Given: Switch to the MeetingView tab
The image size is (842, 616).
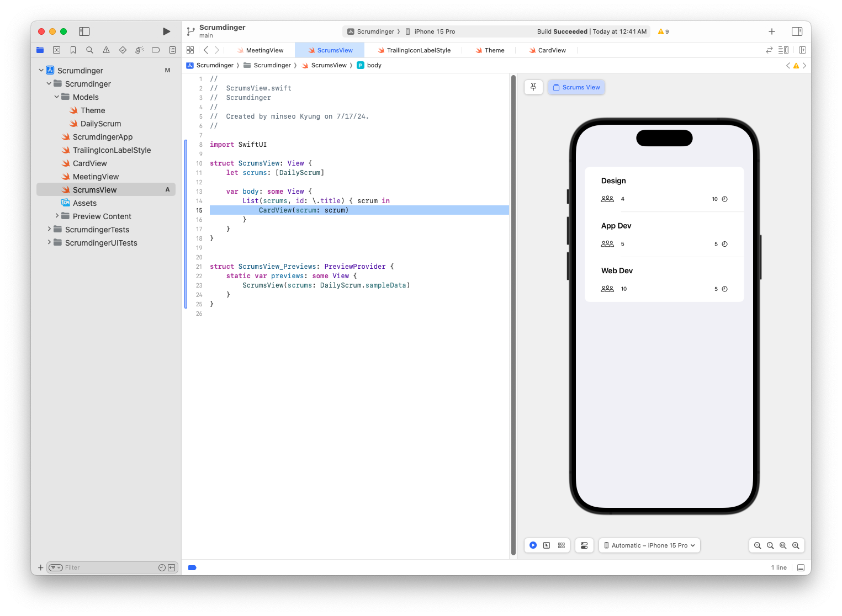Looking at the screenshot, I should (260, 50).
